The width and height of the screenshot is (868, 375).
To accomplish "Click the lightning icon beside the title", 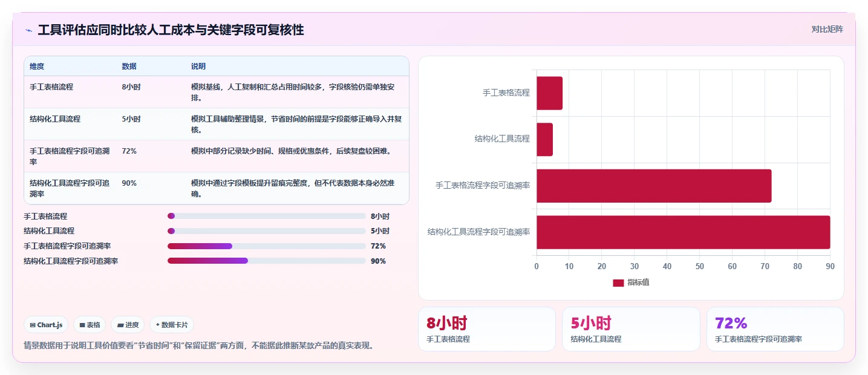I will click(x=28, y=30).
